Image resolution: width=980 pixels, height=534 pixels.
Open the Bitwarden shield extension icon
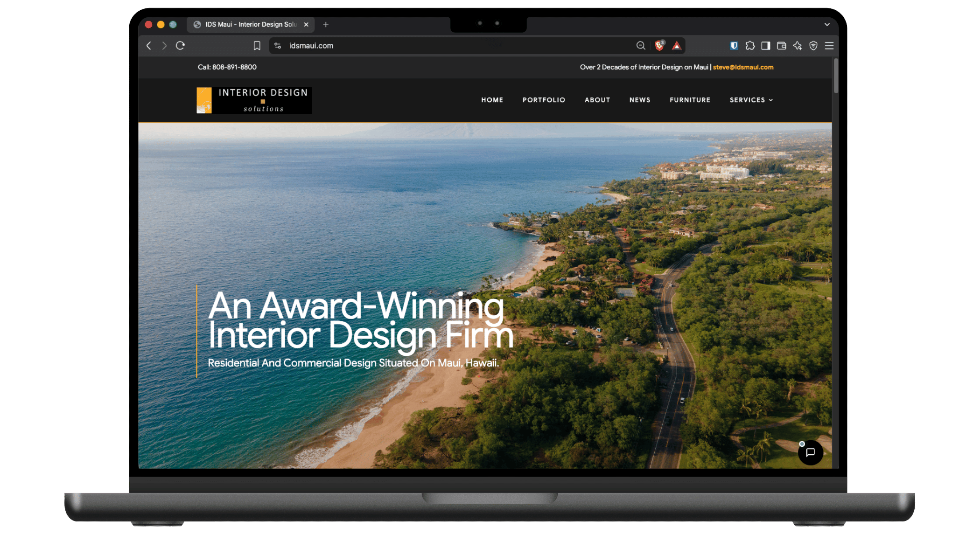[734, 46]
